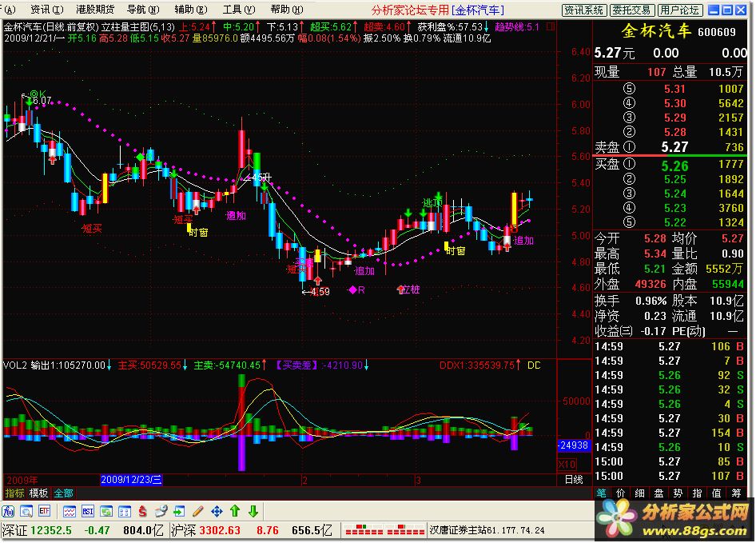
Task: Click the 深证 index value 12352.5
Action: tap(51, 530)
